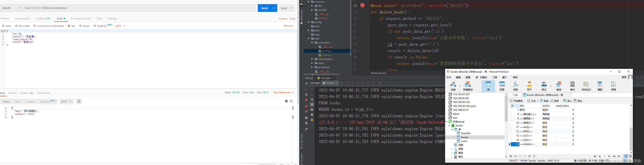Switch Navicat to form view toggle

631,156
